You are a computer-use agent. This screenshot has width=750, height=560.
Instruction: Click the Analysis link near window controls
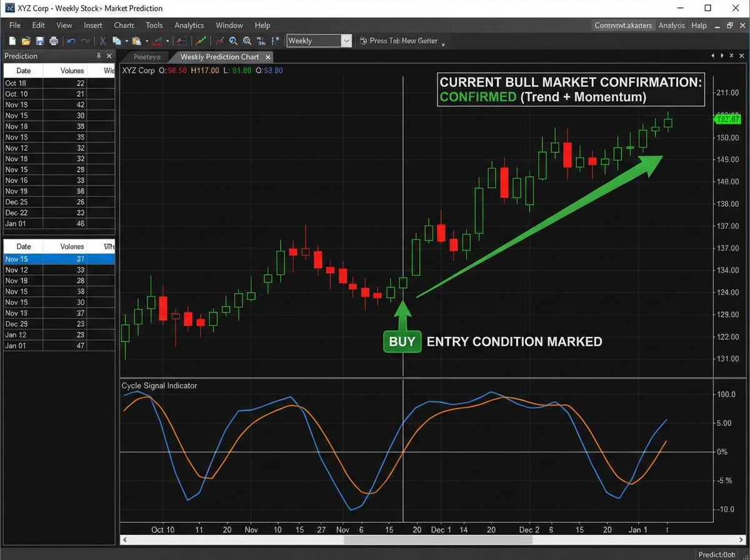click(671, 26)
